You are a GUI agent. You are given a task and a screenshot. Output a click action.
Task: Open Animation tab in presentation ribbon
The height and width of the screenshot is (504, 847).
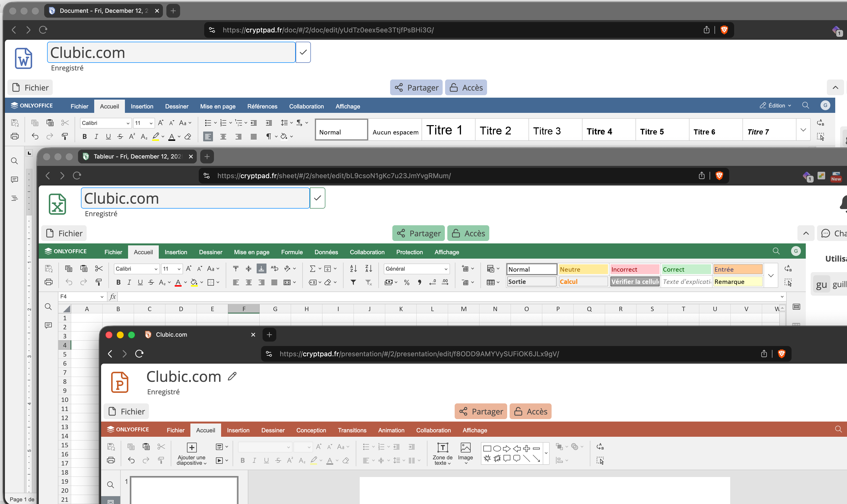click(x=391, y=430)
